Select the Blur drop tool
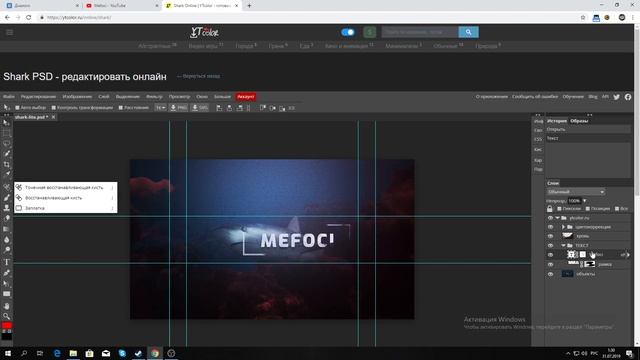Image resolution: width=640 pixels, height=360 pixels. (x=7, y=240)
